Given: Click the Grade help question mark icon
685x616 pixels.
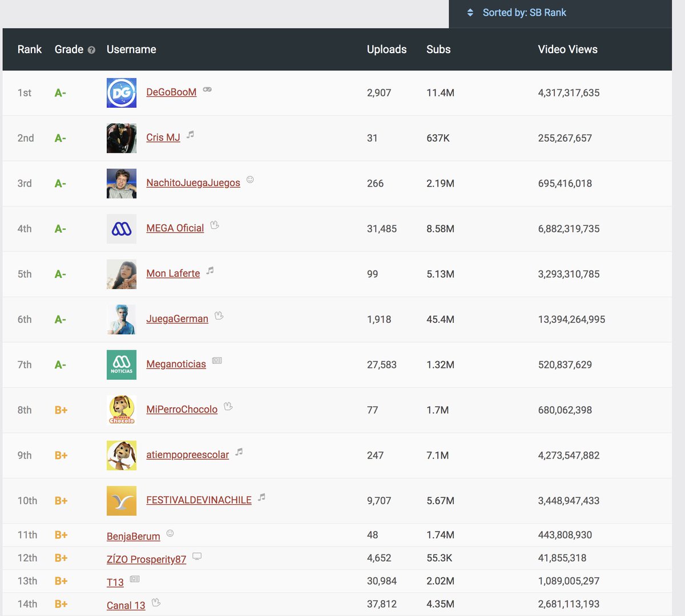Looking at the screenshot, I should [91, 50].
